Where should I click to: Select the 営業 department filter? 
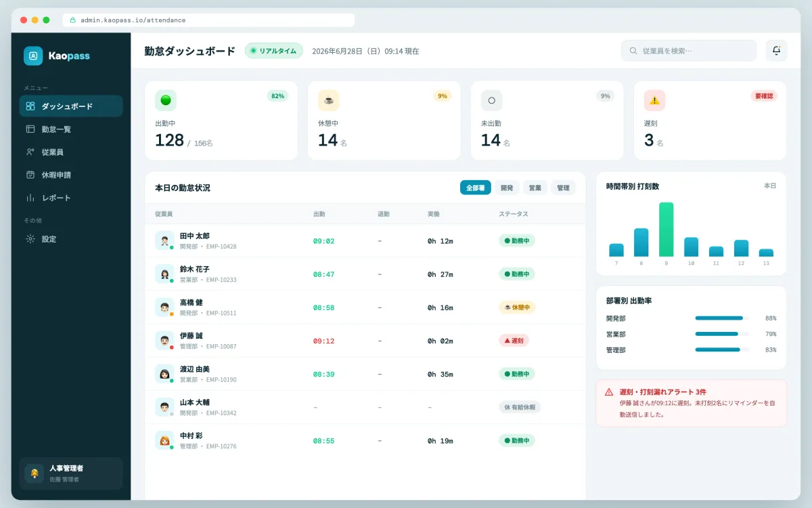point(535,188)
